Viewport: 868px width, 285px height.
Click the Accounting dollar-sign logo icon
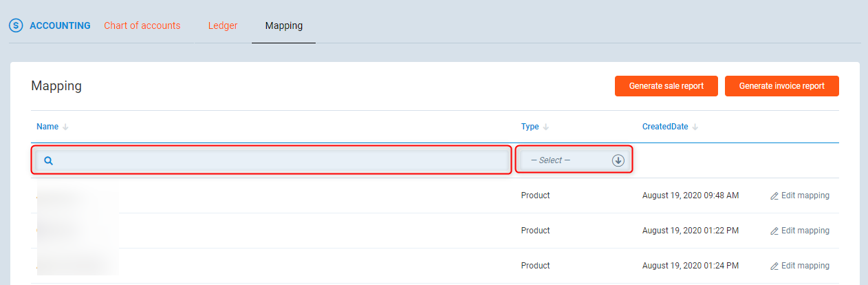point(15,25)
